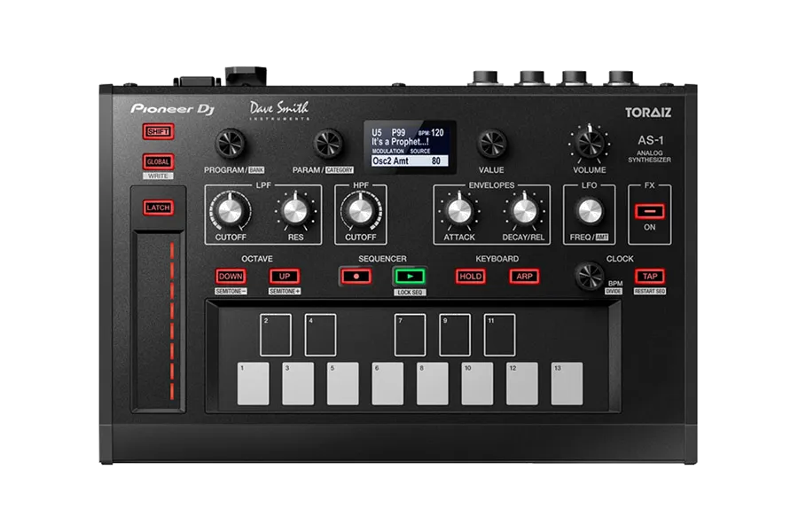Tap keyboard pad 6

pyautogui.click(x=387, y=384)
